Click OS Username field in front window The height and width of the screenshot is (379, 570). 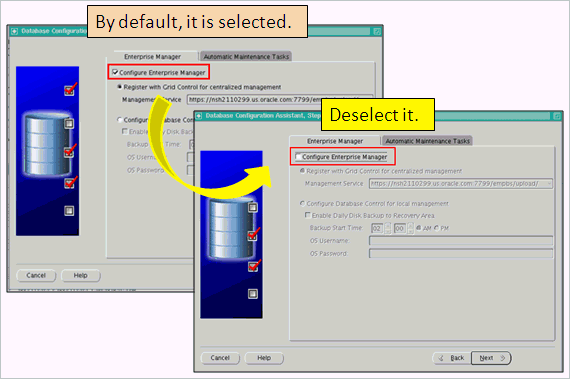tap(461, 241)
